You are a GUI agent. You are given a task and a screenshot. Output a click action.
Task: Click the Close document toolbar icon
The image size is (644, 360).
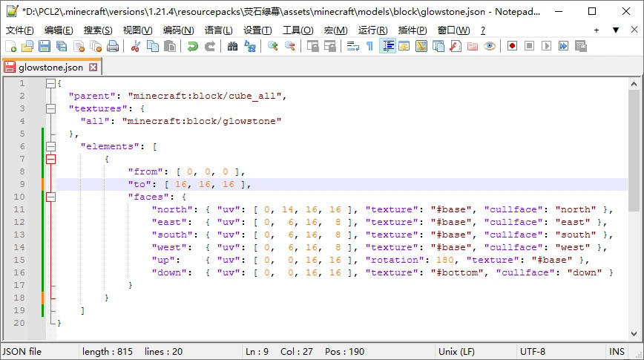(x=79, y=46)
